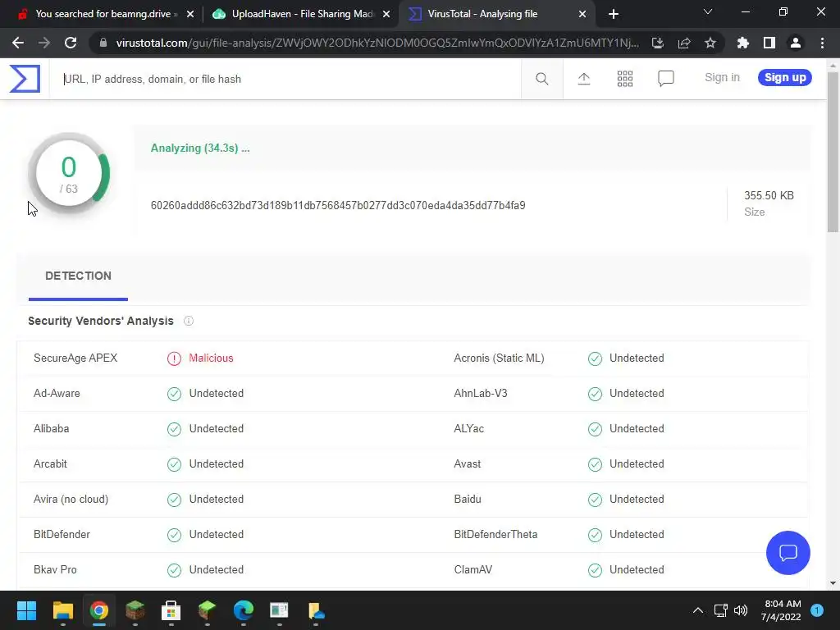840x630 pixels.
Task: Click the file hash text 60260addd86c...
Action: coord(338,206)
